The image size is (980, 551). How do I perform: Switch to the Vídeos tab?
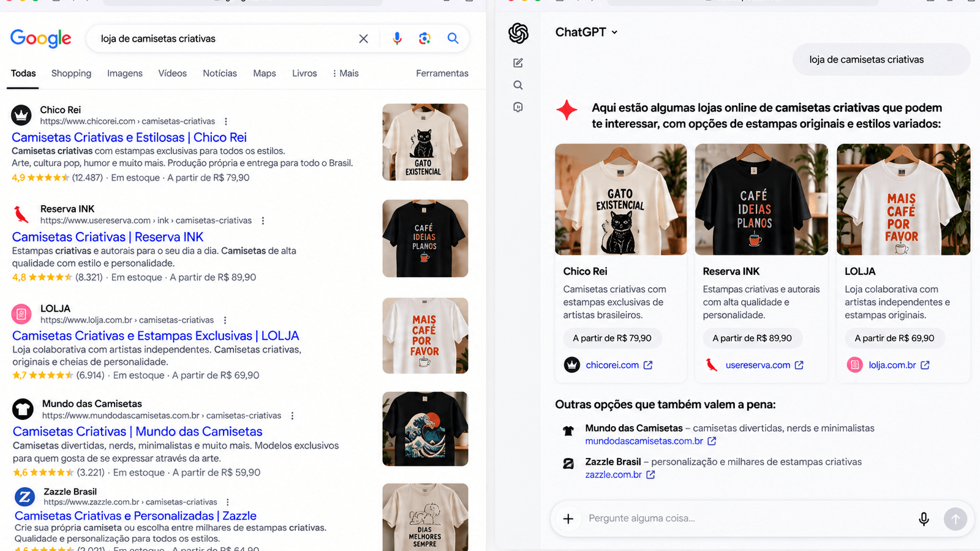click(x=173, y=73)
